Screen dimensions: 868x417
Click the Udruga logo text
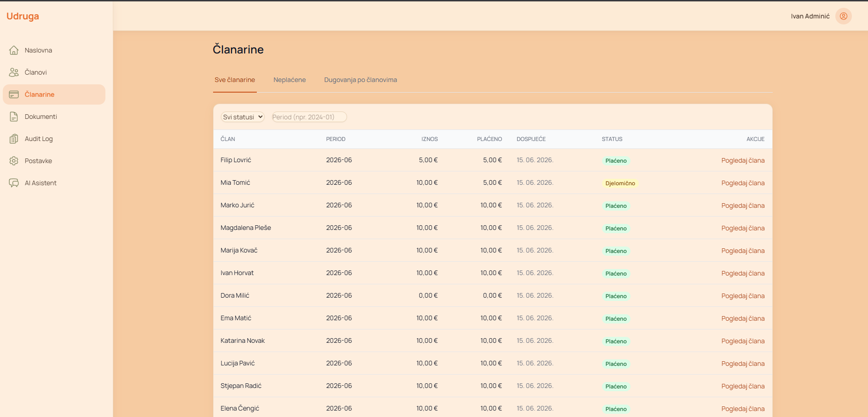click(x=23, y=16)
